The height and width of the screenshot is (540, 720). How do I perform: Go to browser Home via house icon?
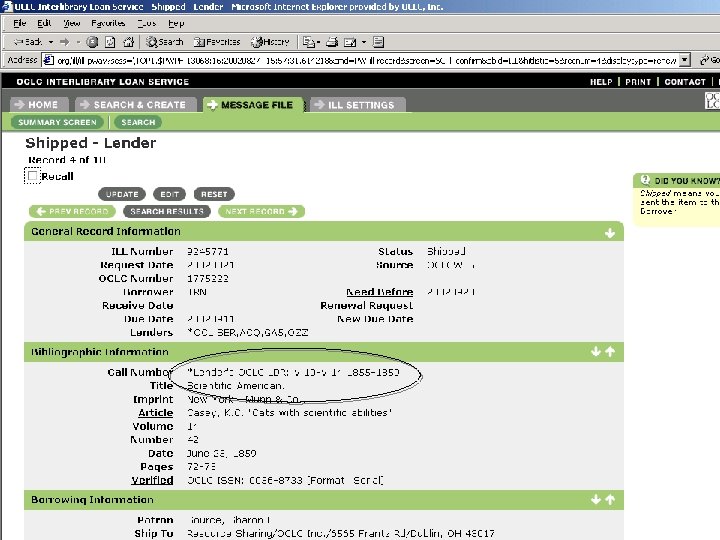tap(129, 42)
